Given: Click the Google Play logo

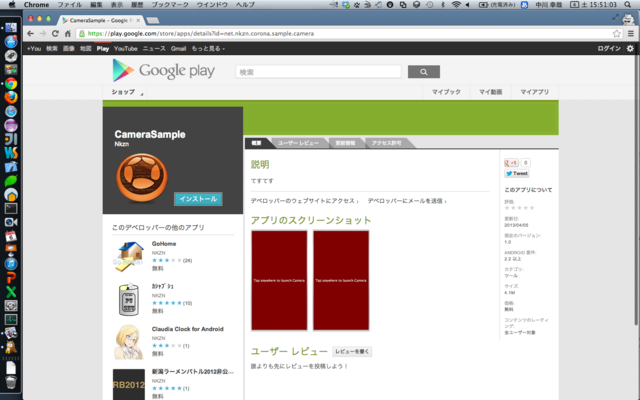Looking at the screenshot, I should 164,71.
